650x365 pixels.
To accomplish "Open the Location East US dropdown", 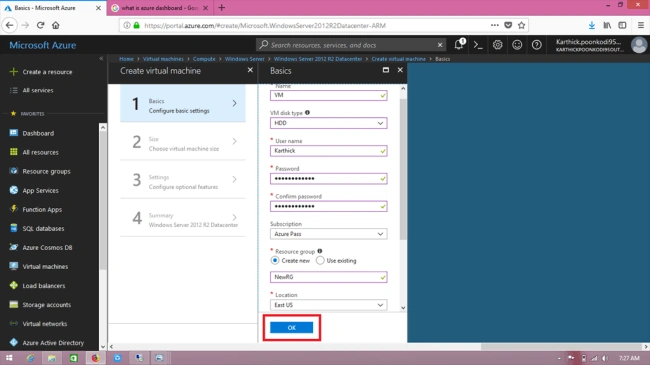I will [x=328, y=305].
